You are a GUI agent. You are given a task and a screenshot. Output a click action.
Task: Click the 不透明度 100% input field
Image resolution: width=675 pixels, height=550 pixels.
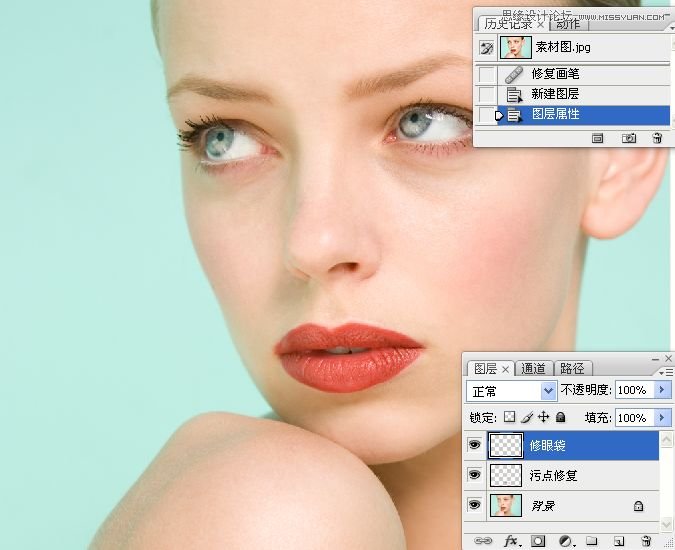pyautogui.click(x=635, y=390)
